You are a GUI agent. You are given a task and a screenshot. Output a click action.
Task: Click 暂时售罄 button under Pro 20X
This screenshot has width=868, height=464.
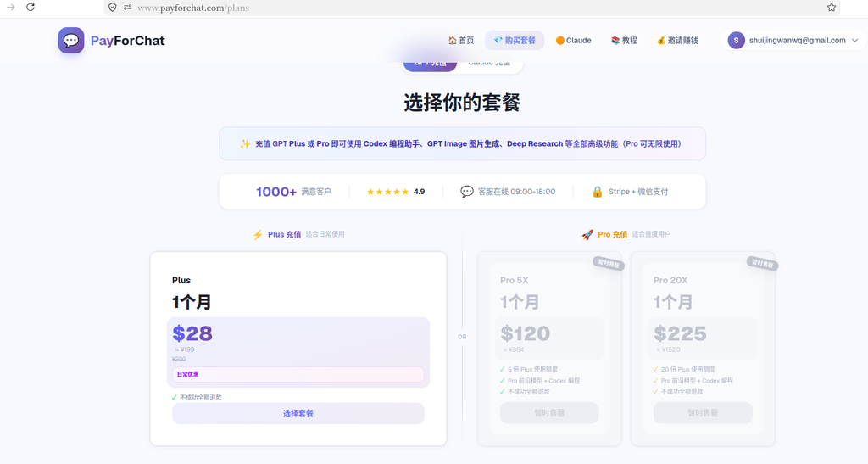(703, 413)
